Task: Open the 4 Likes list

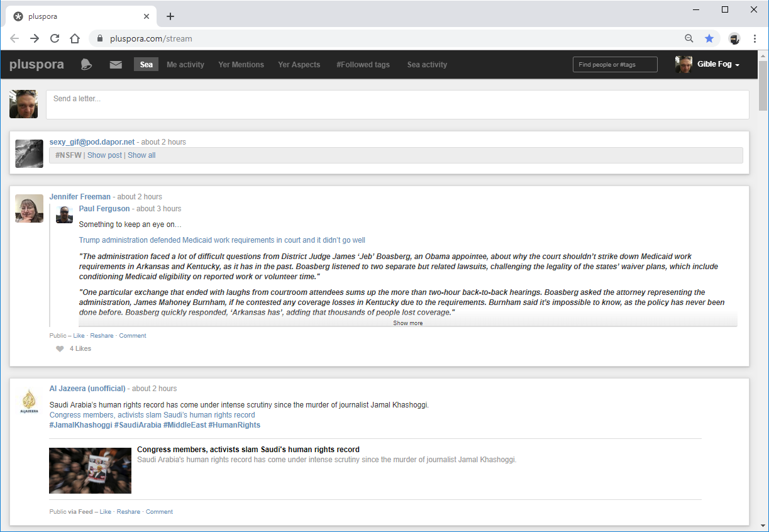Action: (80, 348)
